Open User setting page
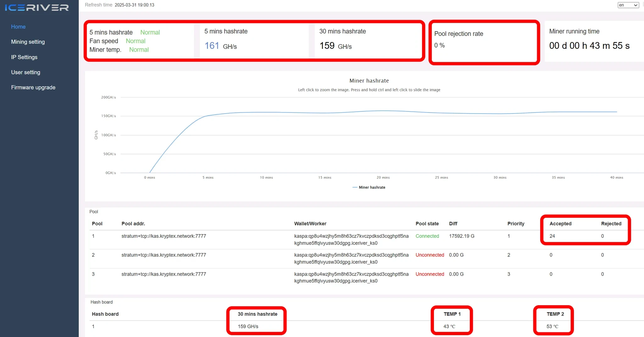This screenshot has height=337, width=644. (25, 72)
